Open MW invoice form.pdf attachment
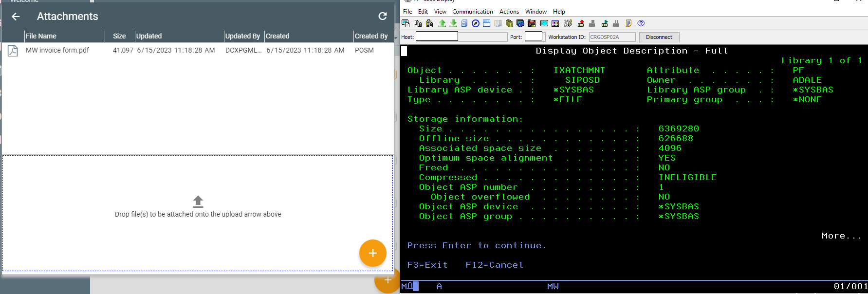Image resolution: width=868 pixels, height=294 pixels. pos(57,50)
